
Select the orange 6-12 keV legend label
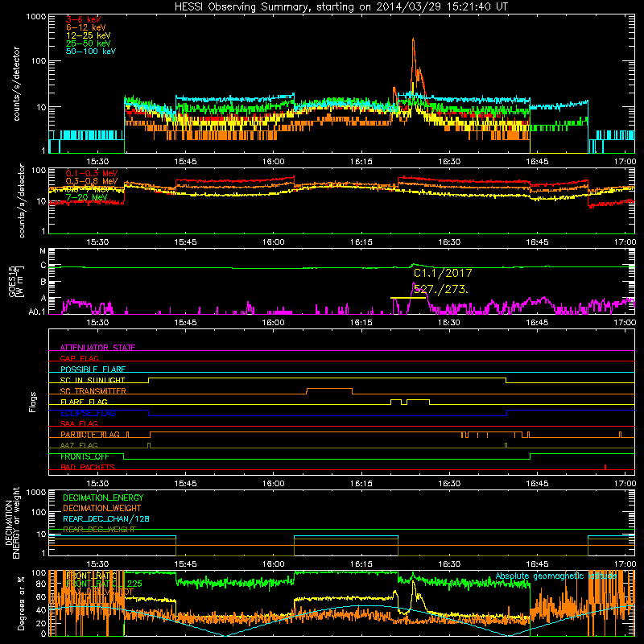coord(86,27)
